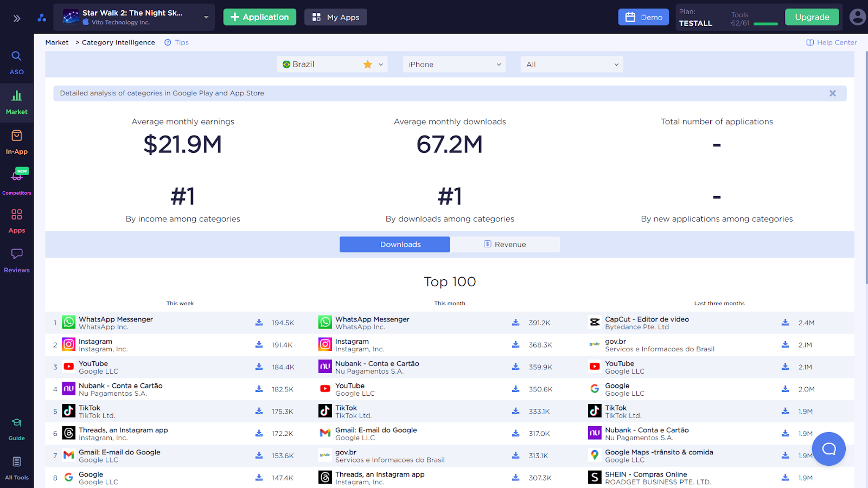
Task: Click the Threads icon in This month list
Action: click(x=325, y=478)
